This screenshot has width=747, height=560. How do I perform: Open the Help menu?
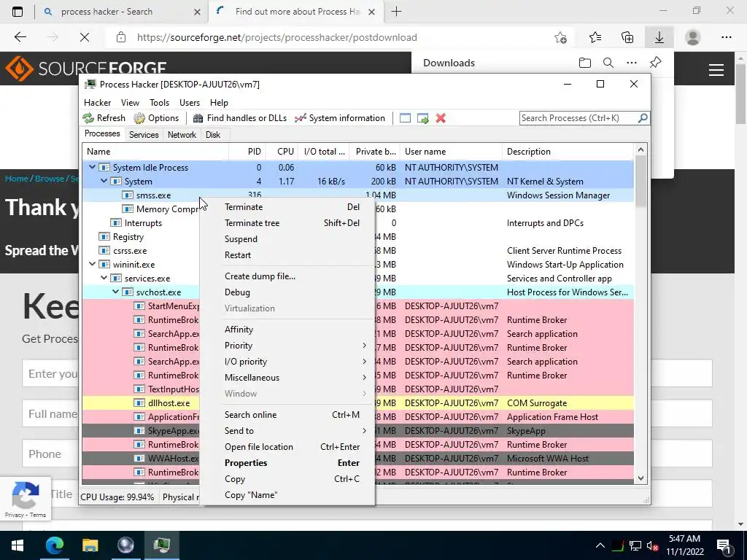[219, 103]
